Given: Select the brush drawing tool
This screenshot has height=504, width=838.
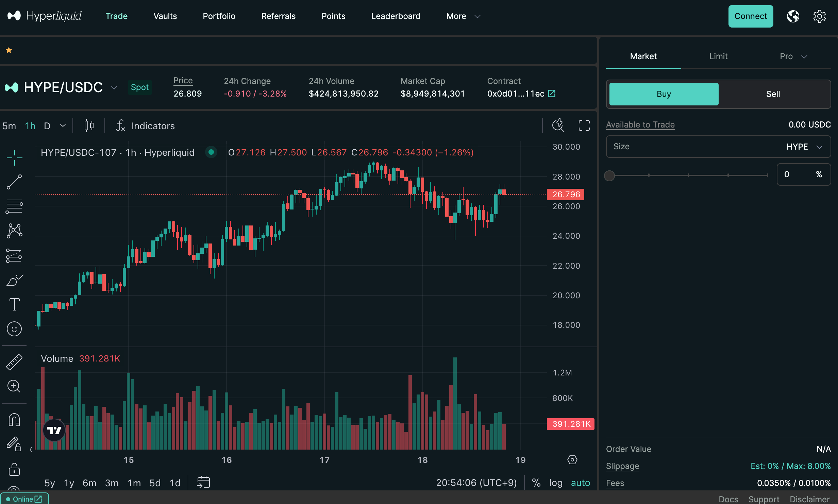Looking at the screenshot, I should tap(14, 280).
